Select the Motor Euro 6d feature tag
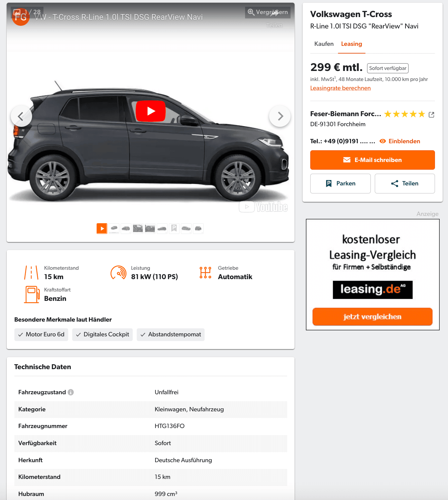This screenshot has height=500, width=448. tap(41, 335)
